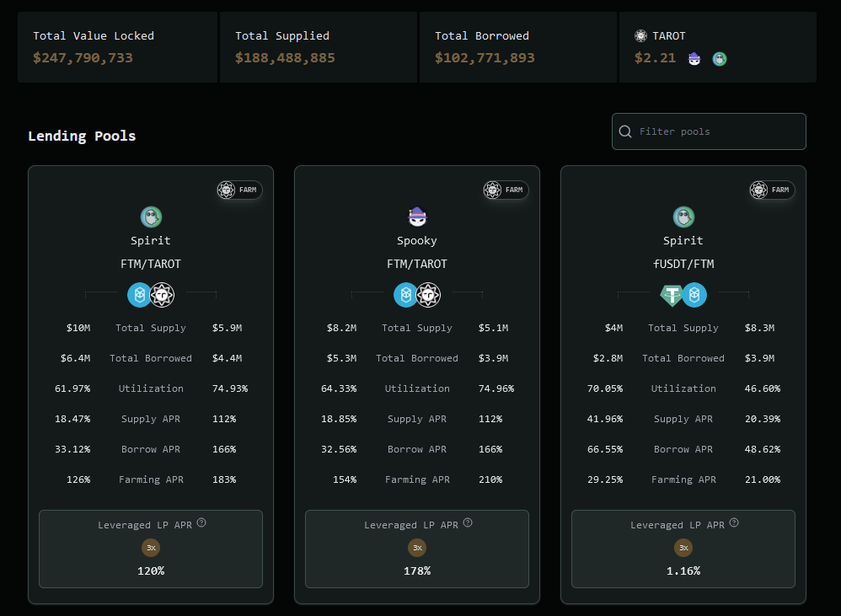Click Leveraged LP APR help icon, 178% card

coord(468,522)
